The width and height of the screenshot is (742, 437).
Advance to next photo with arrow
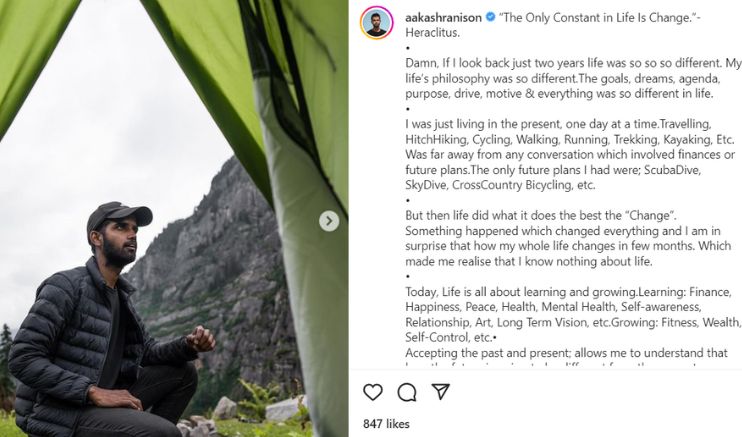coord(329,221)
